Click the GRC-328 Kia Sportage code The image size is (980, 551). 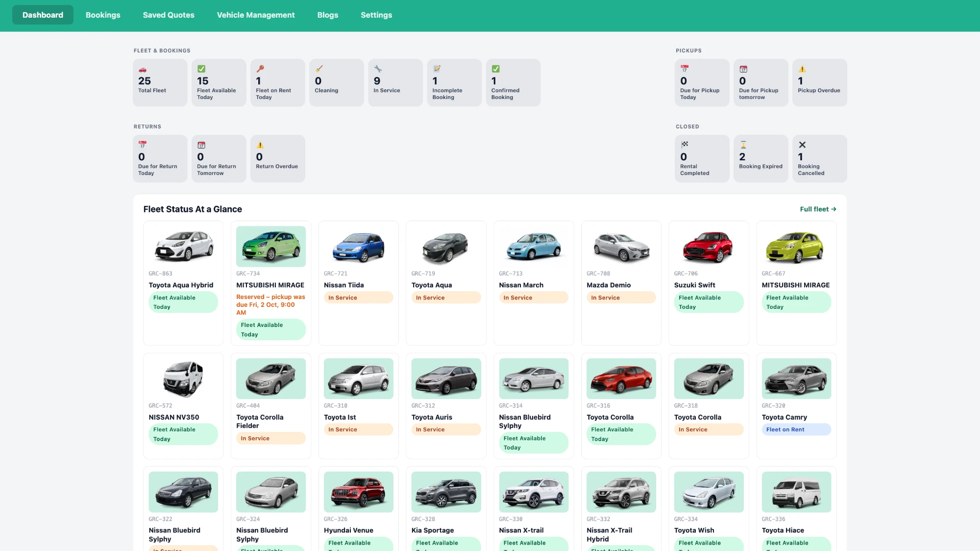(x=423, y=519)
